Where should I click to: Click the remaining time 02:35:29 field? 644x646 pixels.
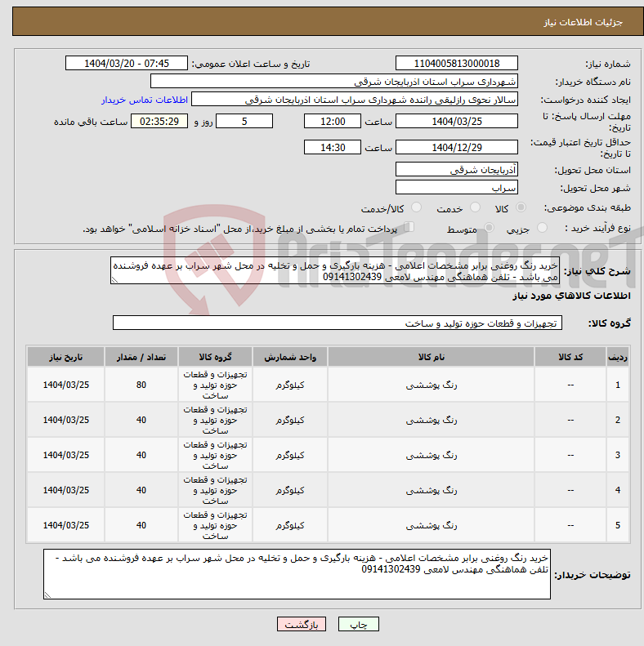[x=159, y=121]
